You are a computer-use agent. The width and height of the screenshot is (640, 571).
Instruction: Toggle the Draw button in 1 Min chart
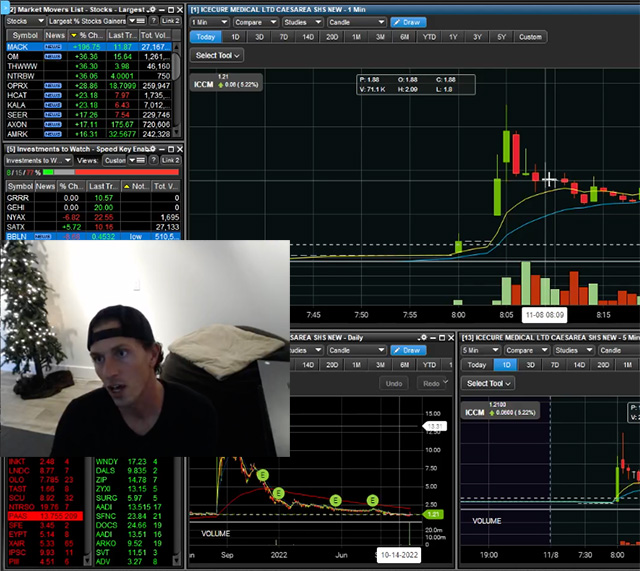(x=408, y=22)
